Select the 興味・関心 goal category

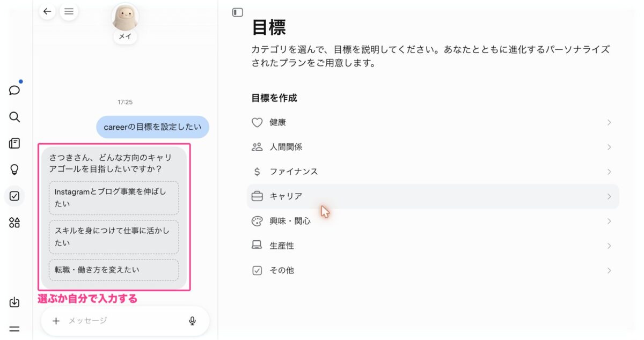(433, 221)
